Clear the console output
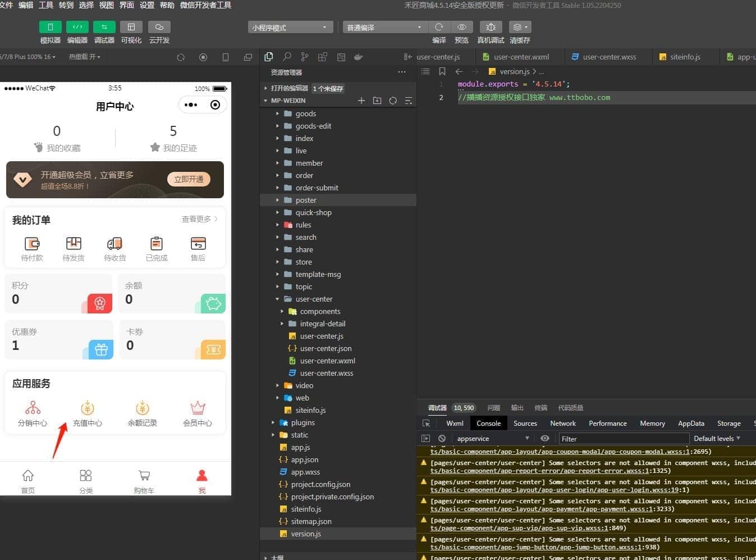Image resolution: width=756 pixels, height=560 pixels. pyautogui.click(x=442, y=439)
